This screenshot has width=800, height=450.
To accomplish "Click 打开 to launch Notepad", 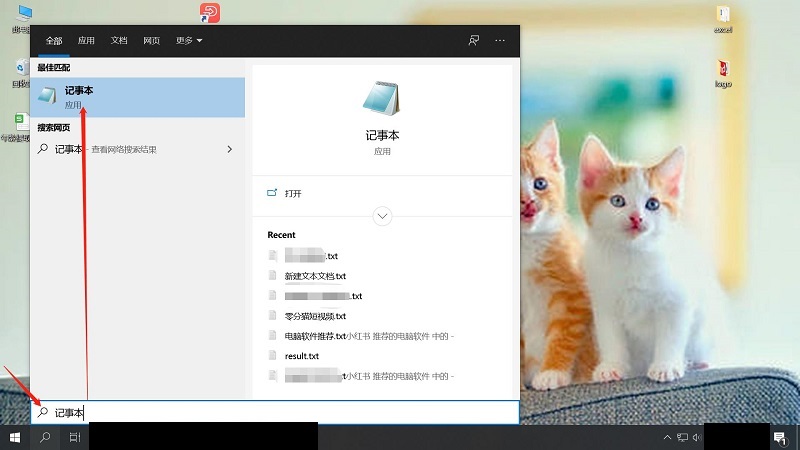I will 293,193.
